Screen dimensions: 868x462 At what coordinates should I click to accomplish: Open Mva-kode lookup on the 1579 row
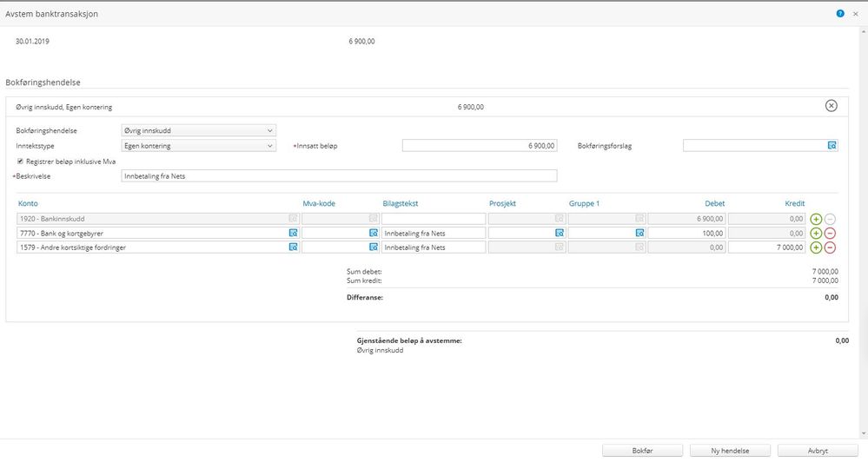pyautogui.click(x=374, y=247)
